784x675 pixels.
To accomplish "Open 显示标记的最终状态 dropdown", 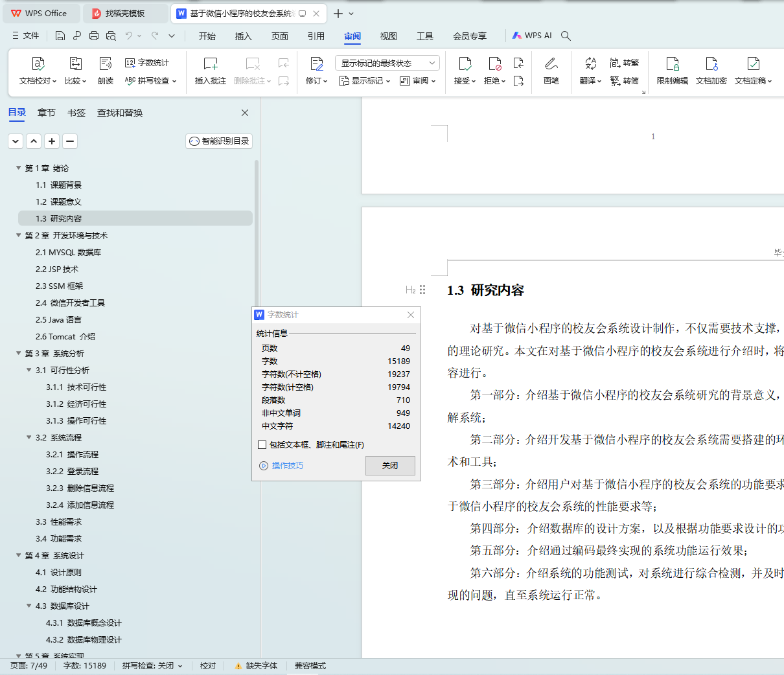I will pos(387,63).
